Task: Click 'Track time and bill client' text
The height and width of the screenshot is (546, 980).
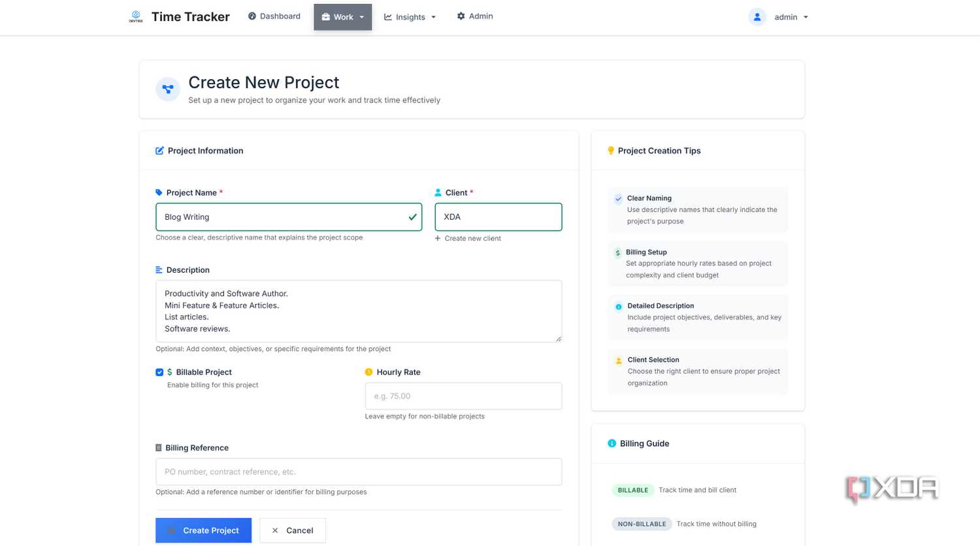Action: 697,490
